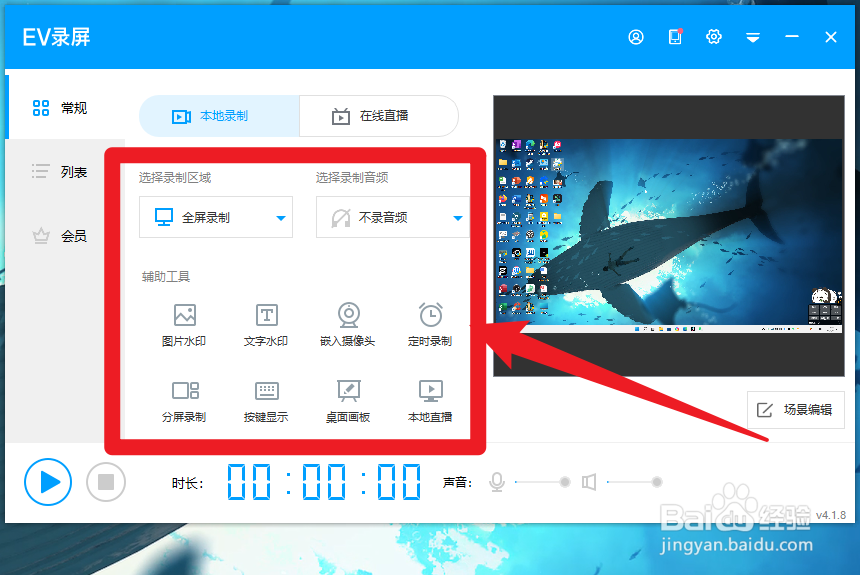The height and width of the screenshot is (575, 860).
Task: Expand the 不录音频 audio dropdown
Action: 393,217
